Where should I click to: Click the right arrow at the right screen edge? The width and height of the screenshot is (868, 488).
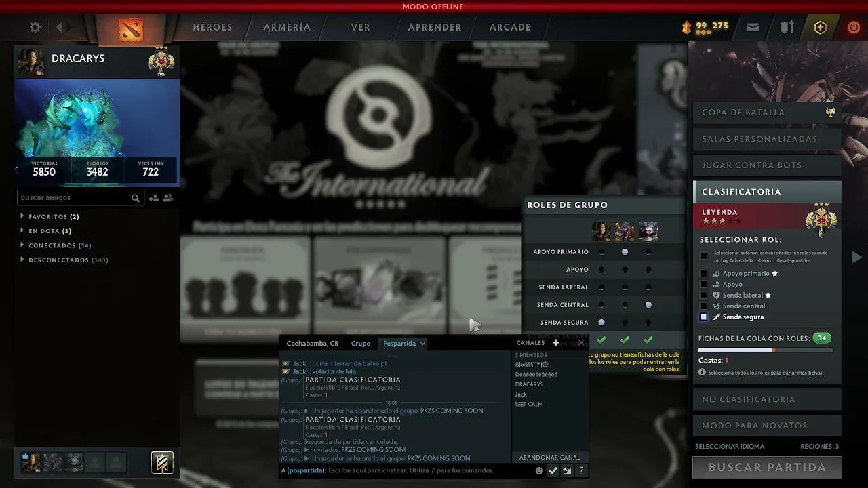click(856, 257)
